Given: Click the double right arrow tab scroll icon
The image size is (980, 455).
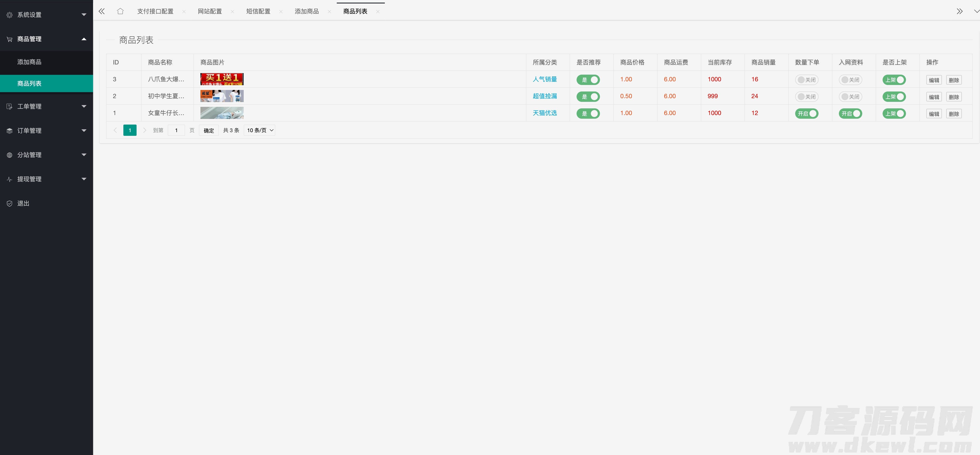Looking at the screenshot, I should [959, 11].
